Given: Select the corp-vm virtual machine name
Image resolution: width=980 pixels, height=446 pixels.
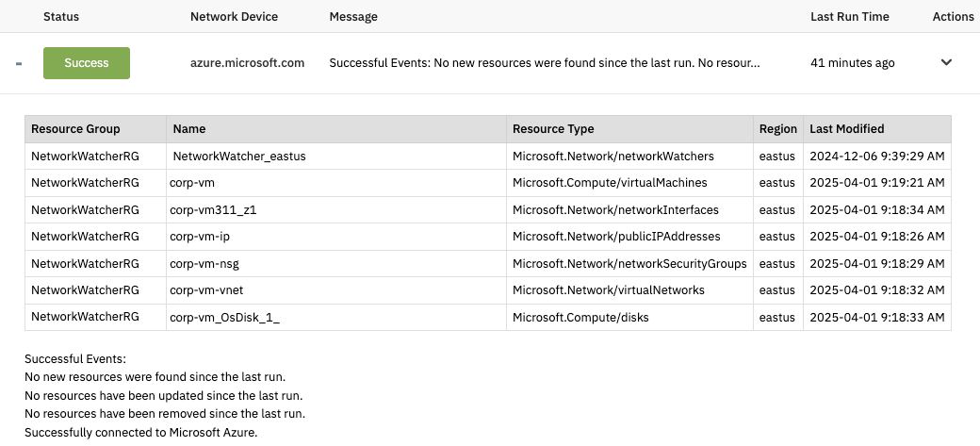Looking at the screenshot, I should click(193, 183).
